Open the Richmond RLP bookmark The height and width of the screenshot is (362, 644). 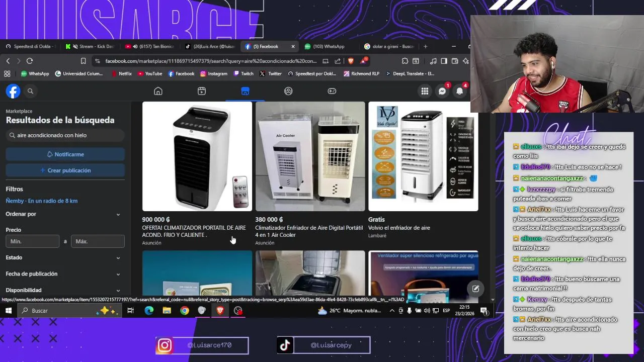click(361, 73)
